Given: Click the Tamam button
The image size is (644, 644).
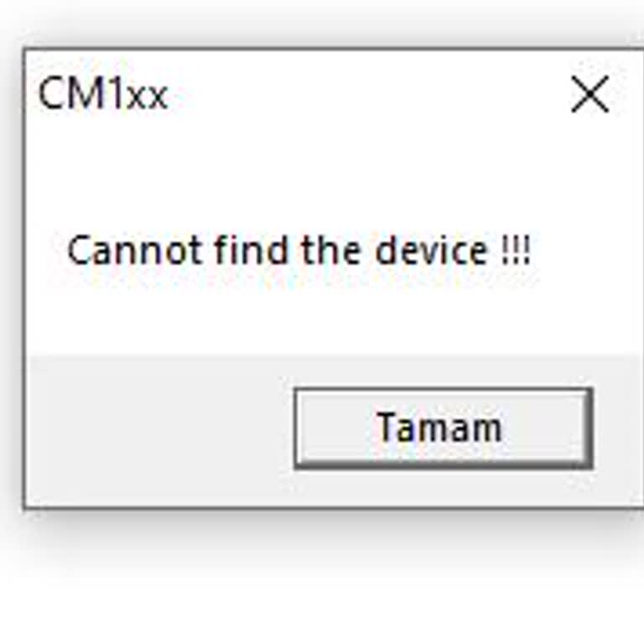Looking at the screenshot, I should point(443,428).
